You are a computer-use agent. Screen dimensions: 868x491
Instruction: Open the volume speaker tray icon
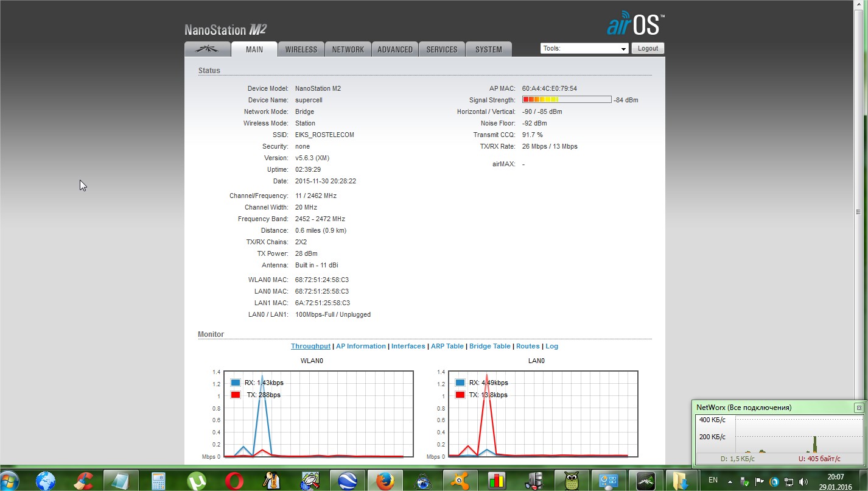[803, 481]
